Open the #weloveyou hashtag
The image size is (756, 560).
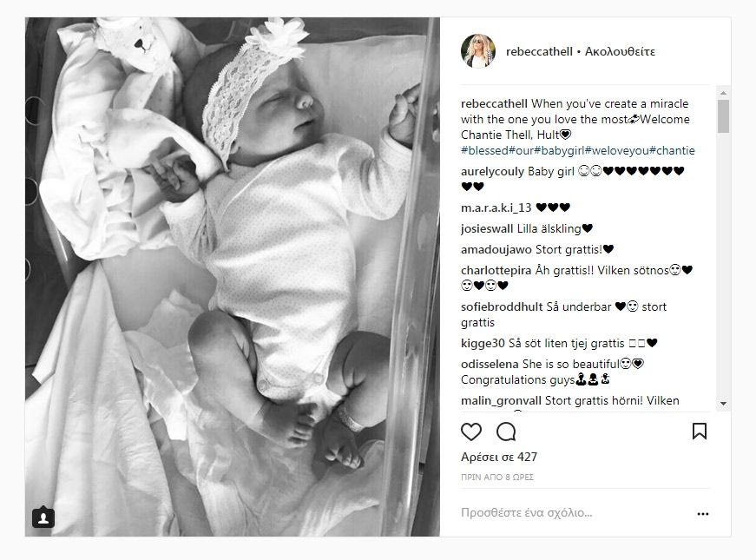coord(616,150)
